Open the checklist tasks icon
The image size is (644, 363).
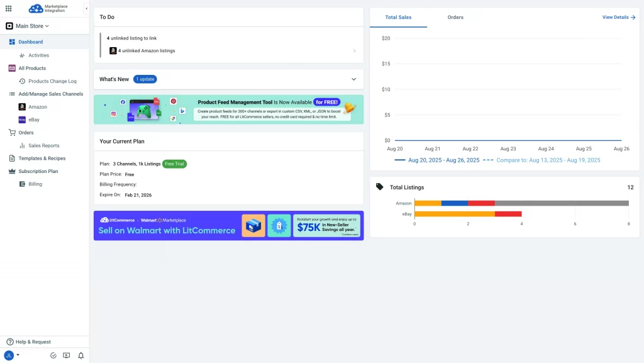tap(53, 355)
